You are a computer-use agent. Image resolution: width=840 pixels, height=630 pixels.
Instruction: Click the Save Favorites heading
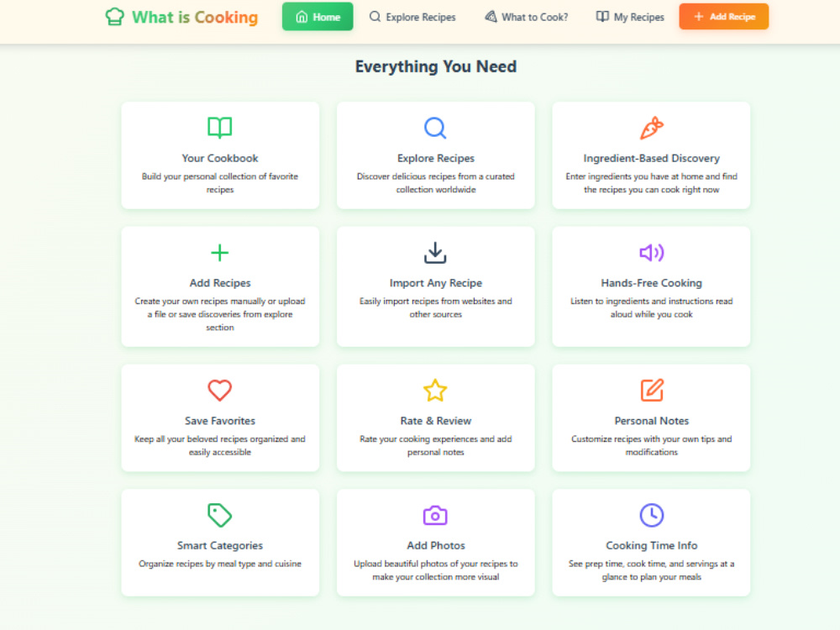(x=219, y=421)
